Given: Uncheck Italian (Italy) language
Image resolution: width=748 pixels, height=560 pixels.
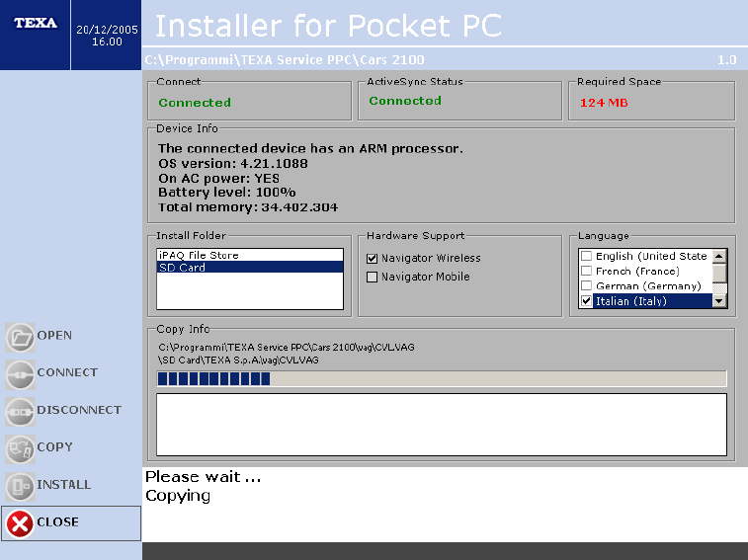Looking at the screenshot, I should point(586,301).
